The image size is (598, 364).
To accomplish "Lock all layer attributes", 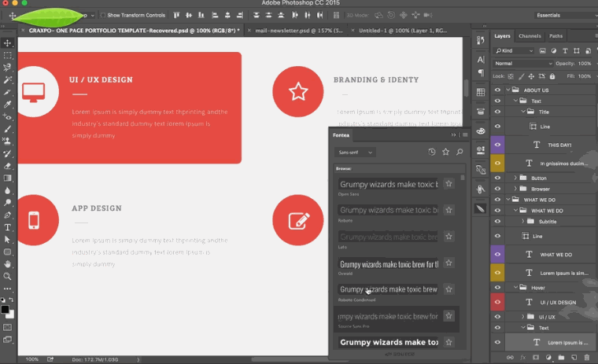I will (552, 76).
